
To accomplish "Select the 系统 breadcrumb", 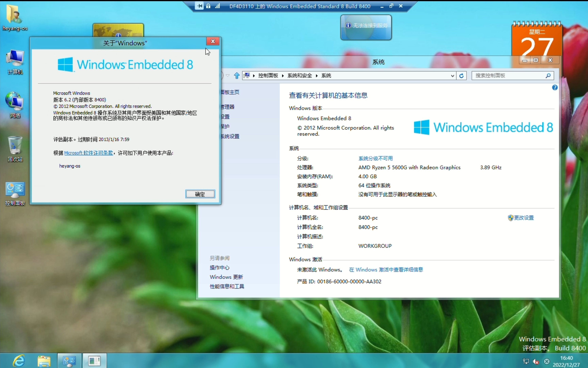I will pos(326,75).
